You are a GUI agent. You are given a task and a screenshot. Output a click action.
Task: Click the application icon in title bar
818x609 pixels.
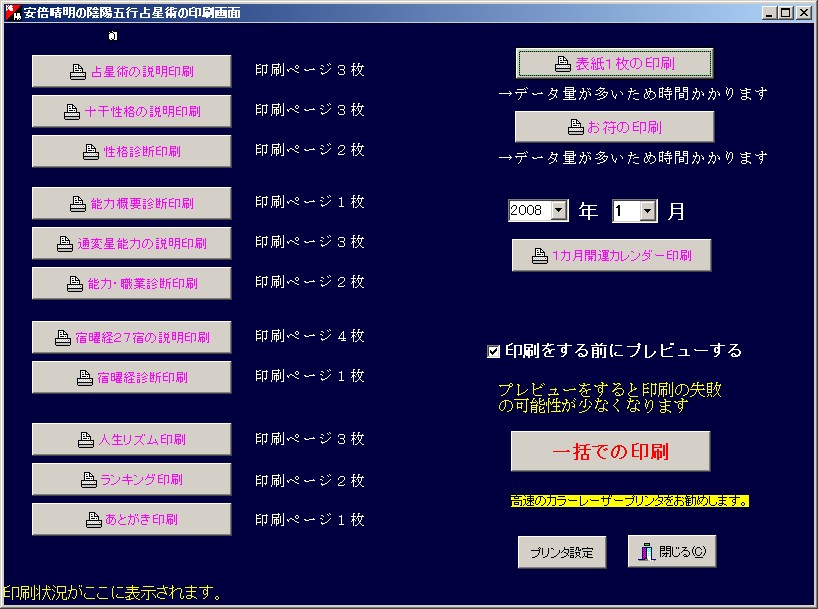(x=13, y=13)
